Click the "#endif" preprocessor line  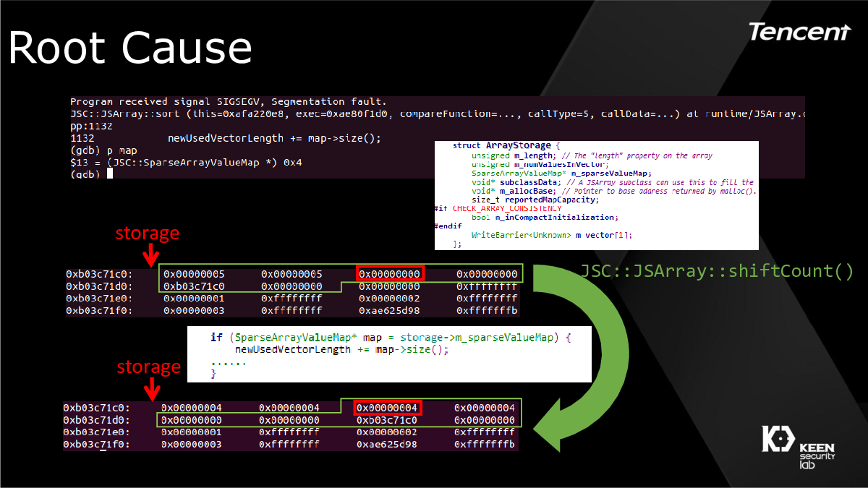(x=448, y=226)
